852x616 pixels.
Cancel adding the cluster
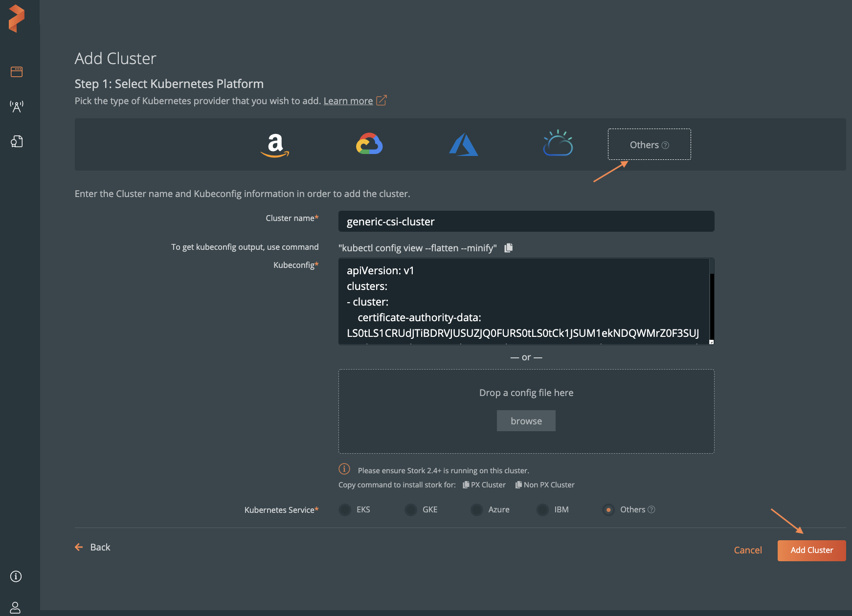pyautogui.click(x=748, y=550)
